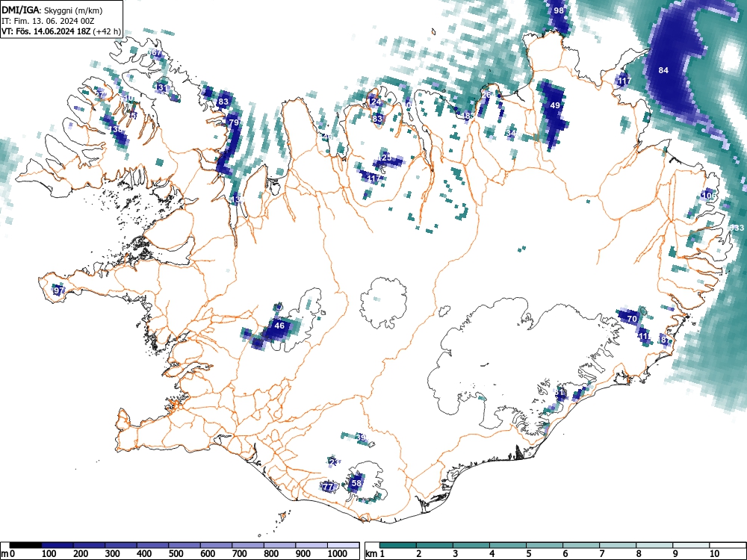The image size is (747, 560).
Task: Click the visibility value 84 offshore
Action: click(x=663, y=70)
